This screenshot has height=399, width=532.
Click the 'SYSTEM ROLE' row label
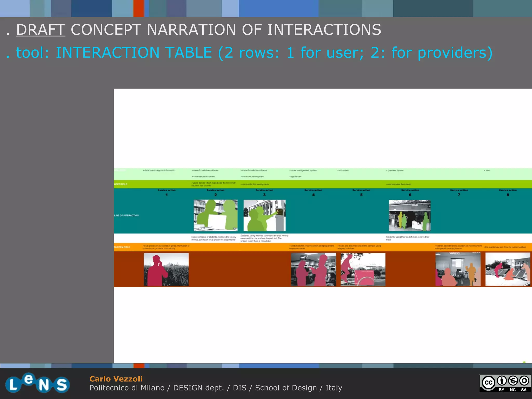point(122,247)
